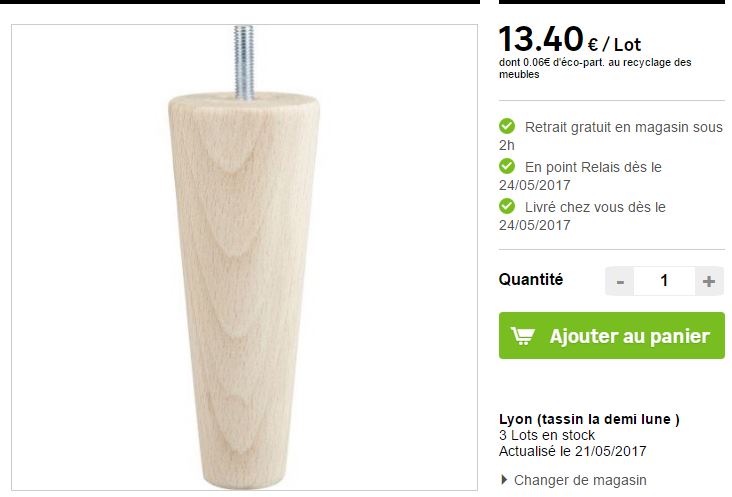Decrease quantity with the minus button
The width and height of the screenshot is (732, 497).
(x=619, y=281)
